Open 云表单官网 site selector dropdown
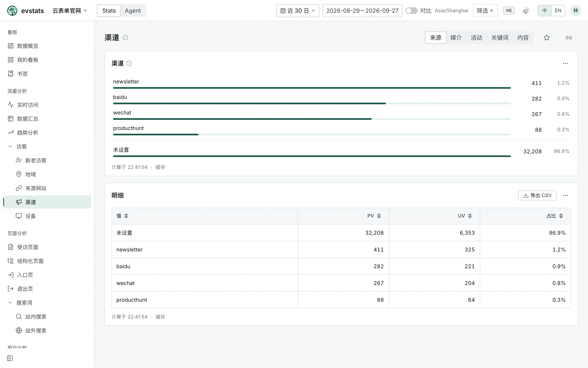 [70, 11]
